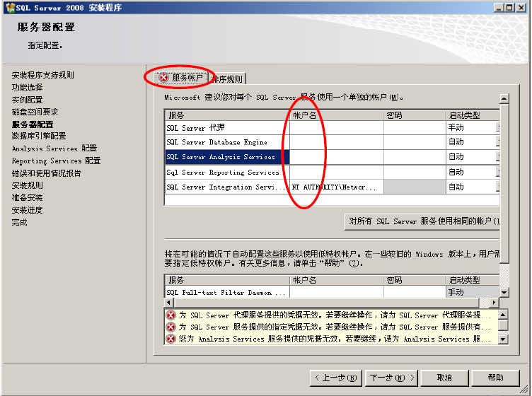Image resolution: width=532 pixels, height=396 pixels.
Task: Open startup type dropdown for SQL Server 代理
Action: tap(498, 128)
